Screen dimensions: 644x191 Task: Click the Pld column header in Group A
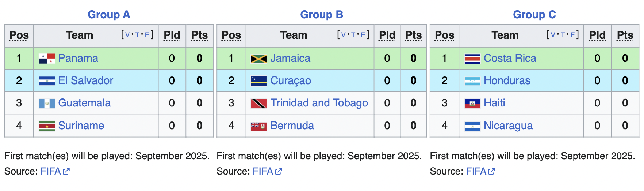coord(172,35)
